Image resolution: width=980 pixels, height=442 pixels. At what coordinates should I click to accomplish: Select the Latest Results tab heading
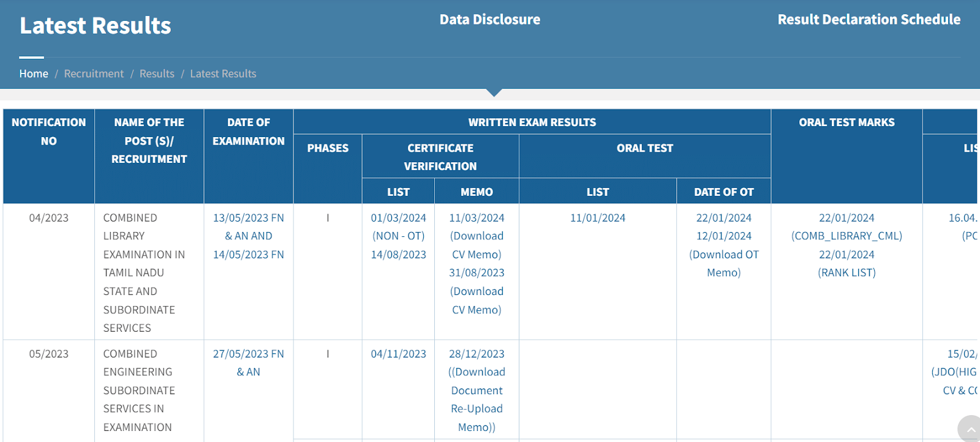click(96, 26)
